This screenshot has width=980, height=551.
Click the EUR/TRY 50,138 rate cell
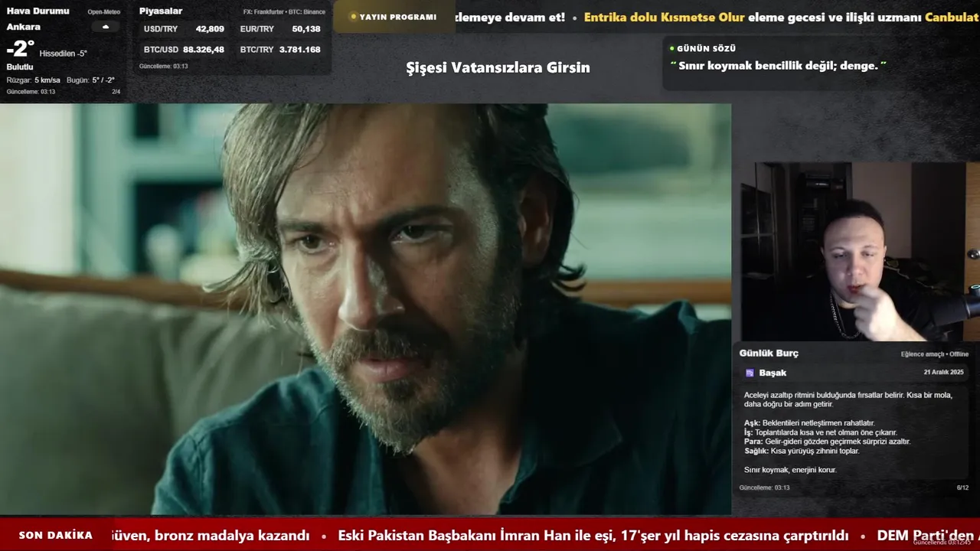pyautogui.click(x=280, y=29)
